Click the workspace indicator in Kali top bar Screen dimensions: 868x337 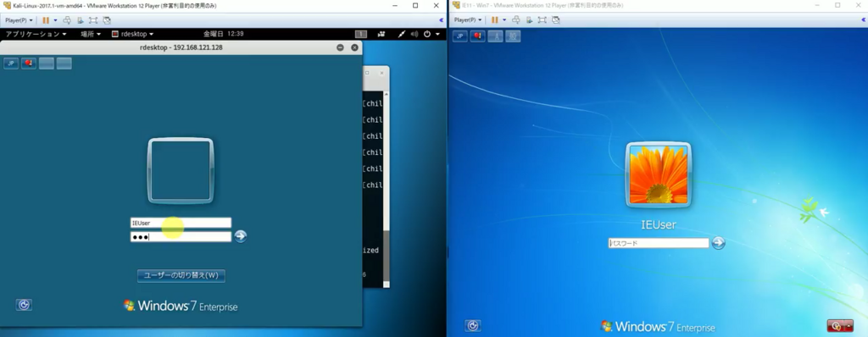(x=360, y=34)
